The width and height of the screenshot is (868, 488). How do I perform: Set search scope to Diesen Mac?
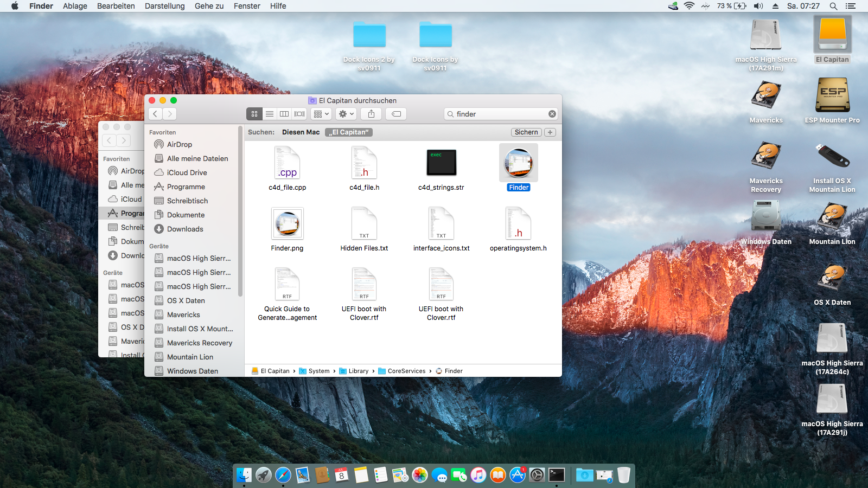[x=301, y=132]
